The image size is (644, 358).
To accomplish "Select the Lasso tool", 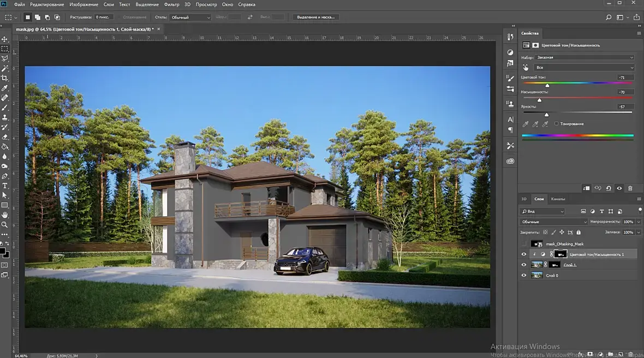I will [x=5, y=58].
